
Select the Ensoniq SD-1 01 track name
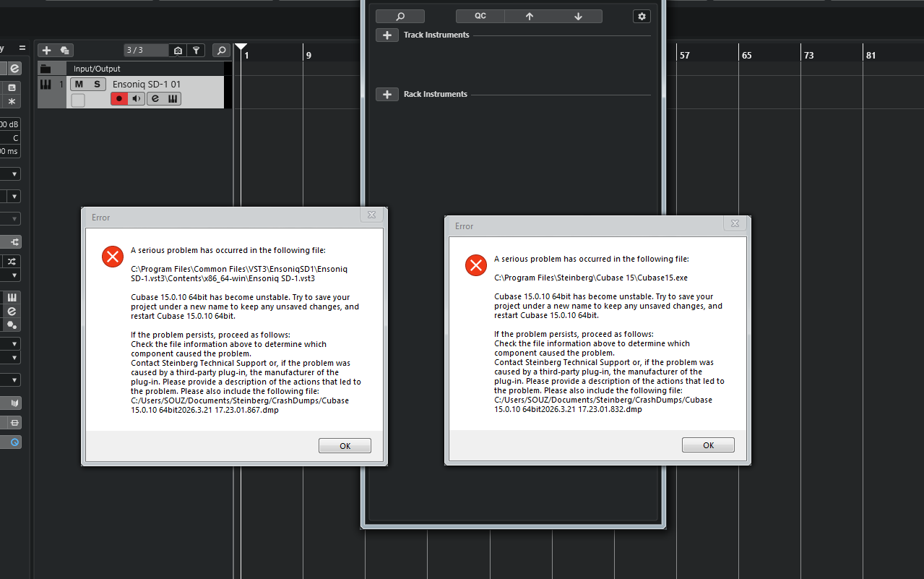(x=147, y=85)
